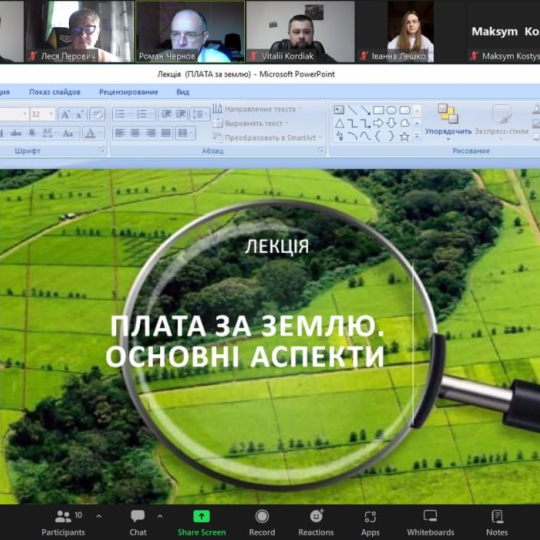Select the Rectangle shape
The image size is (540, 540).
click(378, 110)
